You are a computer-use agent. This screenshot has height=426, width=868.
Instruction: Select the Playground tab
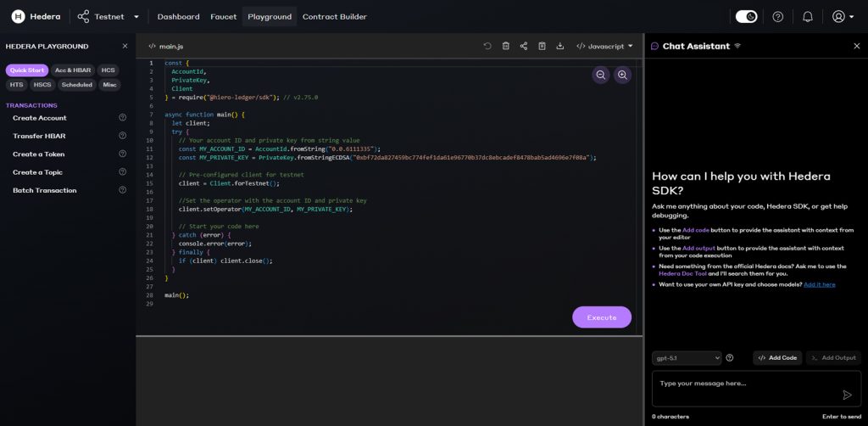click(x=270, y=17)
